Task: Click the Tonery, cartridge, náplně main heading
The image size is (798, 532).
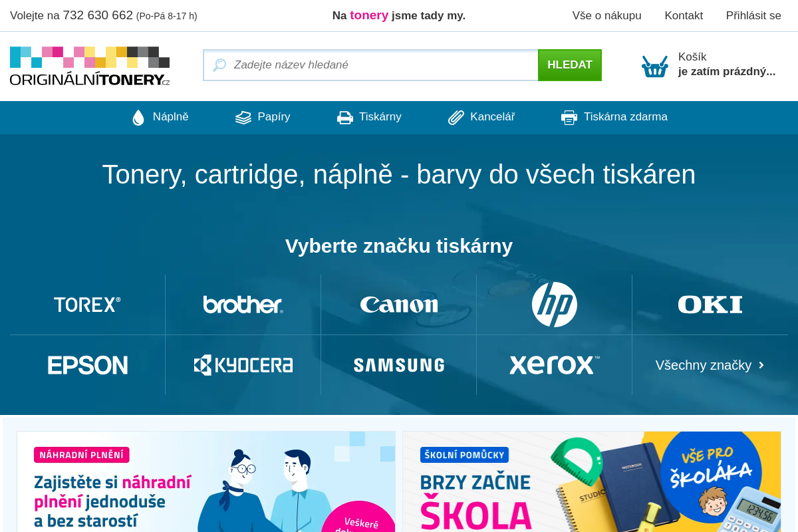Action: tap(399, 174)
